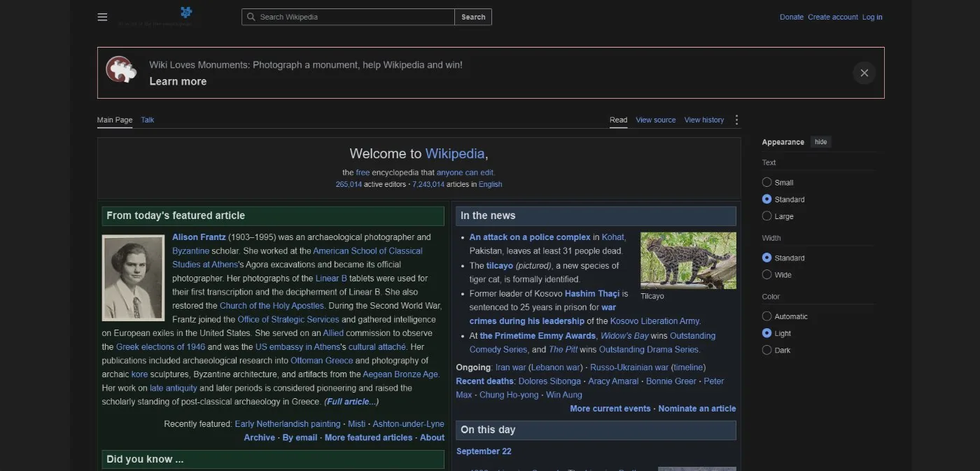Click the Search button
Viewport: 980px width, 471px height.
click(x=473, y=17)
